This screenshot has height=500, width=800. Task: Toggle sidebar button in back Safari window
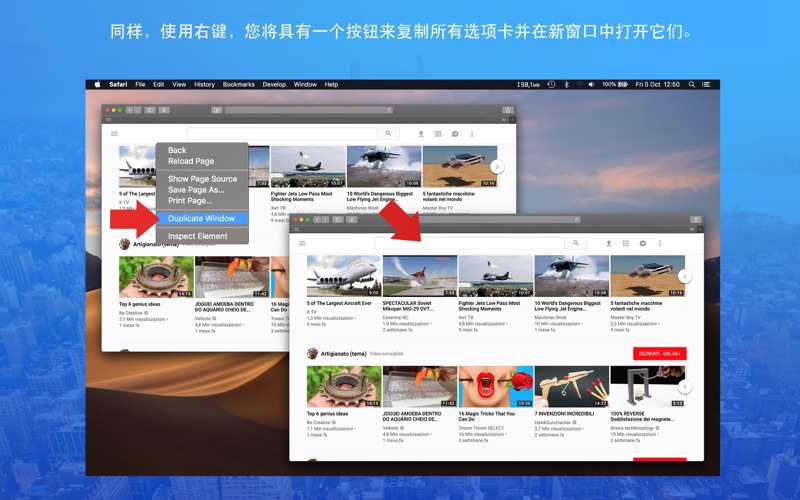pyautogui.click(x=150, y=110)
